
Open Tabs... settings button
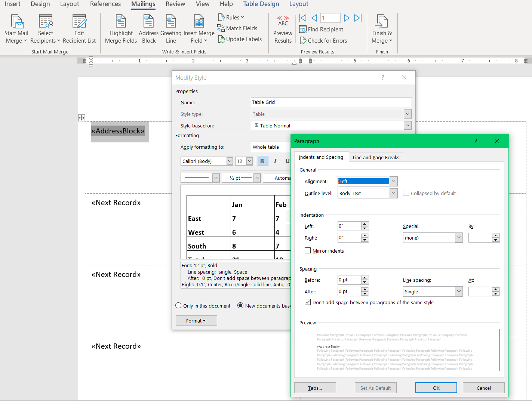click(315, 388)
